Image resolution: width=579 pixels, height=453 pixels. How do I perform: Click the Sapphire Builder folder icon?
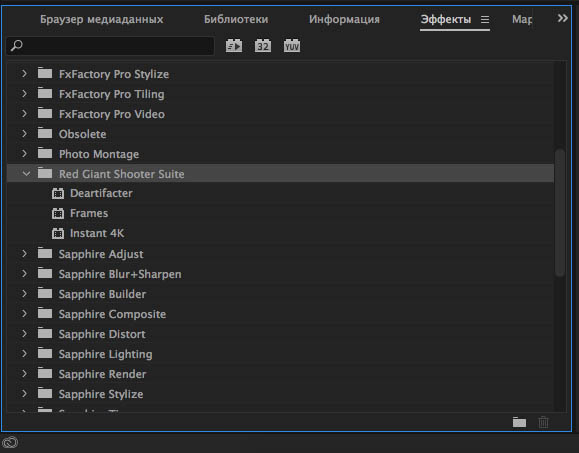(45, 293)
